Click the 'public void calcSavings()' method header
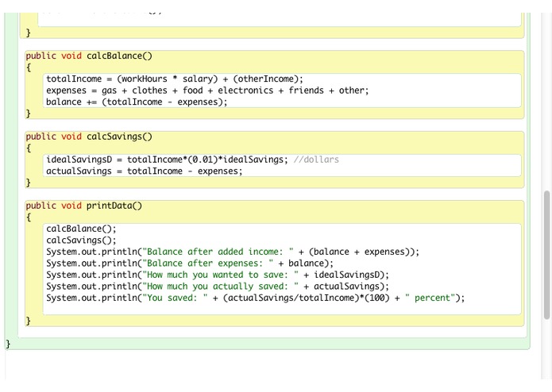 tap(89, 136)
